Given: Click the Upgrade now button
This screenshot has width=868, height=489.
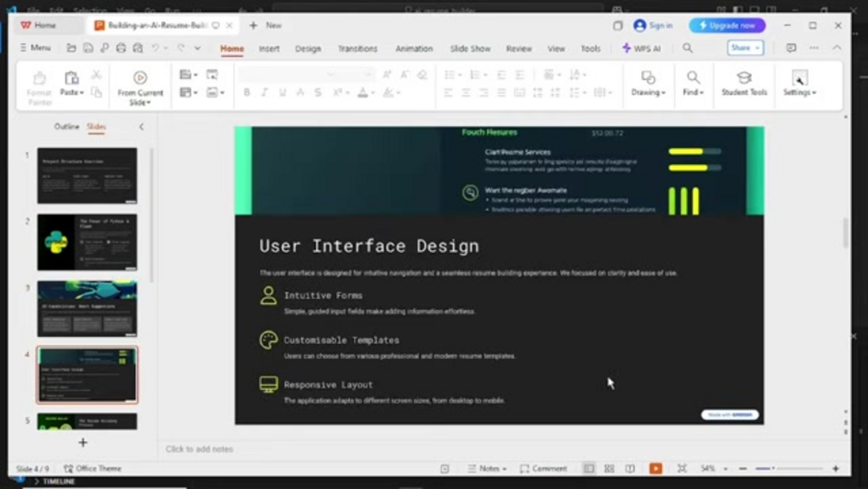Looking at the screenshot, I should (727, 25).
